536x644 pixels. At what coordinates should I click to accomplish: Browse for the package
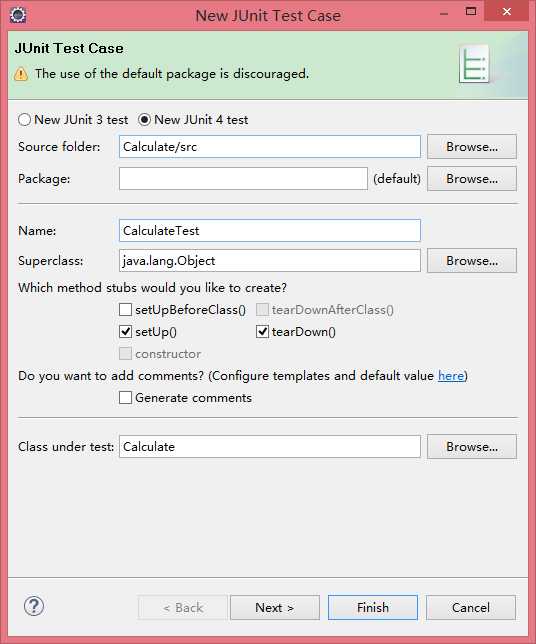click(472, 179)
